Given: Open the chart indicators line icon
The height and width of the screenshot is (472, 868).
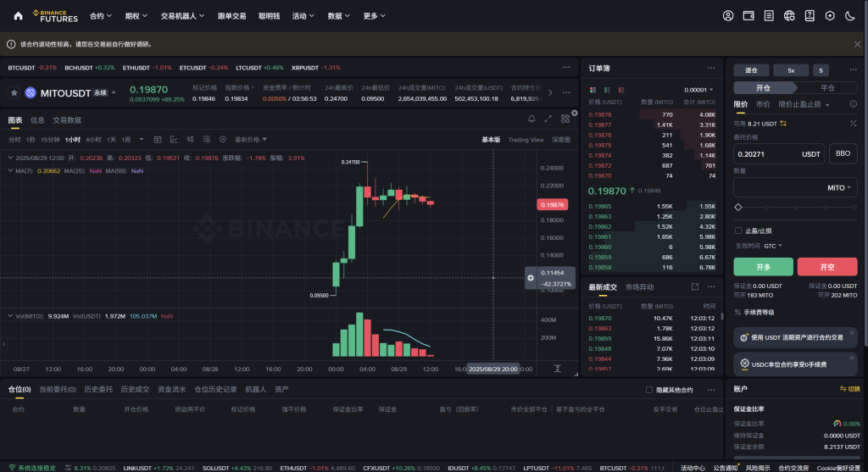Looking at the screenshot, I should (174, 140).
